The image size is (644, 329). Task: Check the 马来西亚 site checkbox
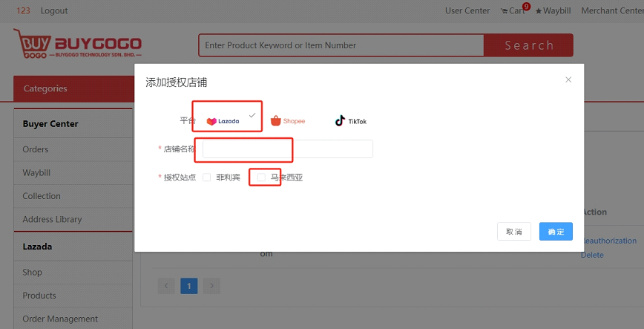[x=261, y=177]
